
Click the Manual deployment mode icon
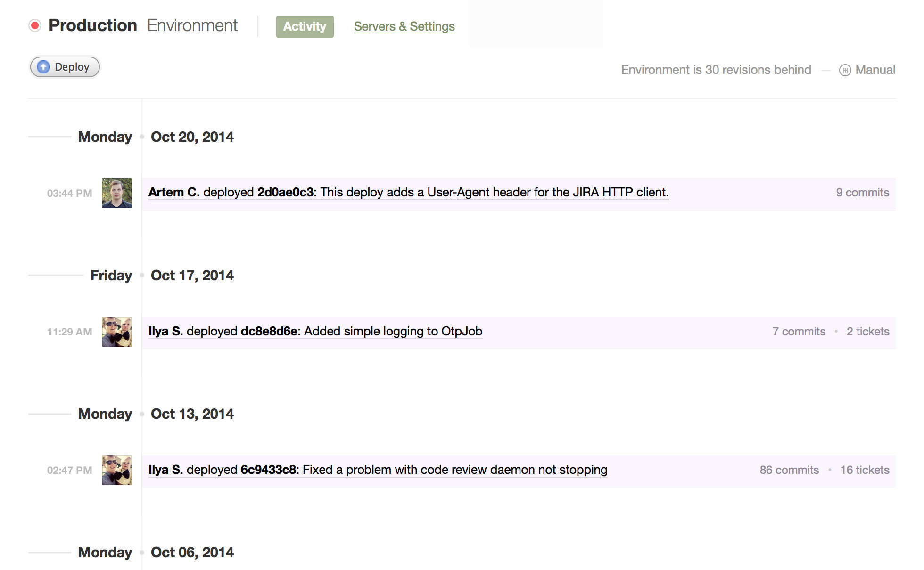tap(845, 70)
